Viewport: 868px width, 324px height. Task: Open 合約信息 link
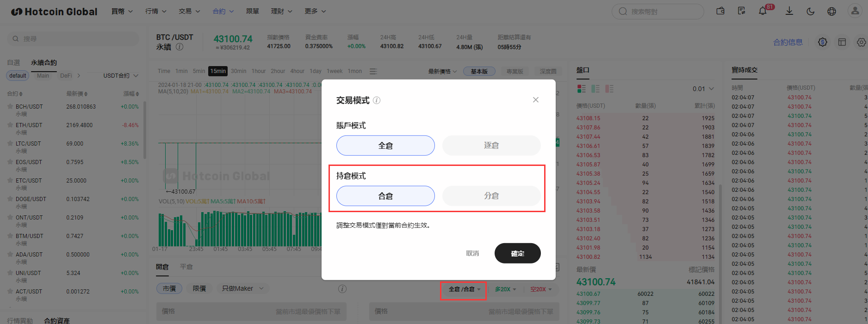(788, 42)
